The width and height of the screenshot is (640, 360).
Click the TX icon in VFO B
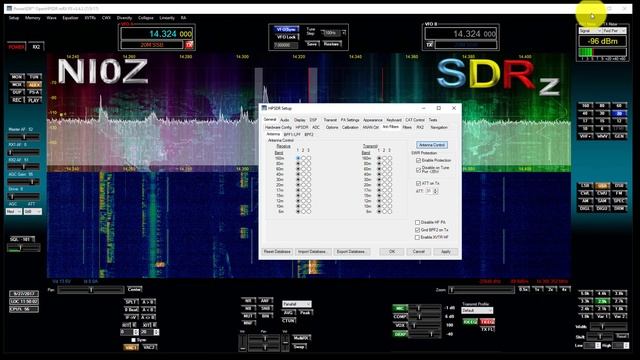pyautogui.click(x=429, y=44)
